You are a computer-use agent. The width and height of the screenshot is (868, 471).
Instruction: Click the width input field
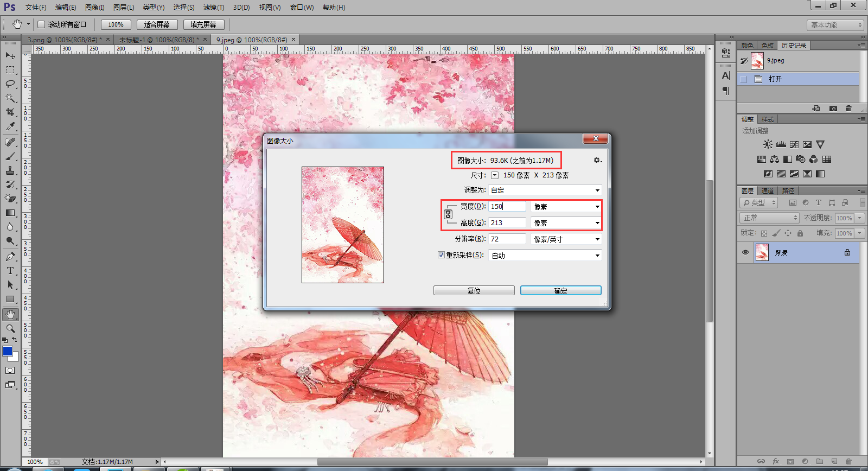pos(507,206)
